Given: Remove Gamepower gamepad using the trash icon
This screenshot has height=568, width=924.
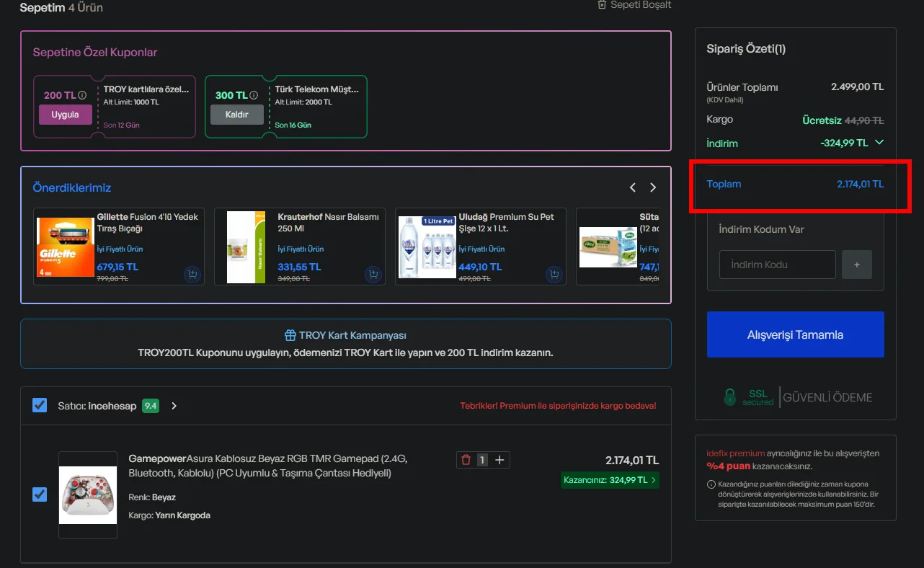Looking at the screenshot, I should (466, 460).
